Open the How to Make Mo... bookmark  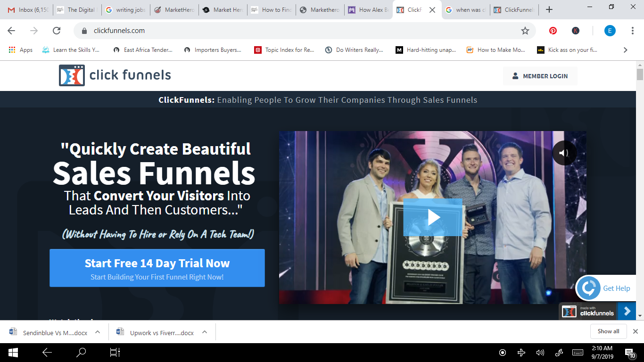coord(496,50)
